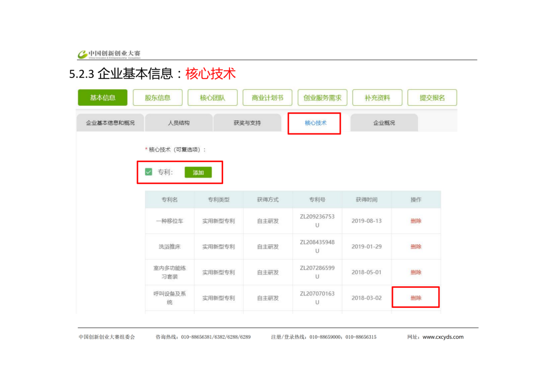Click the China Innovation competition logo

click(x=108, y=54)
